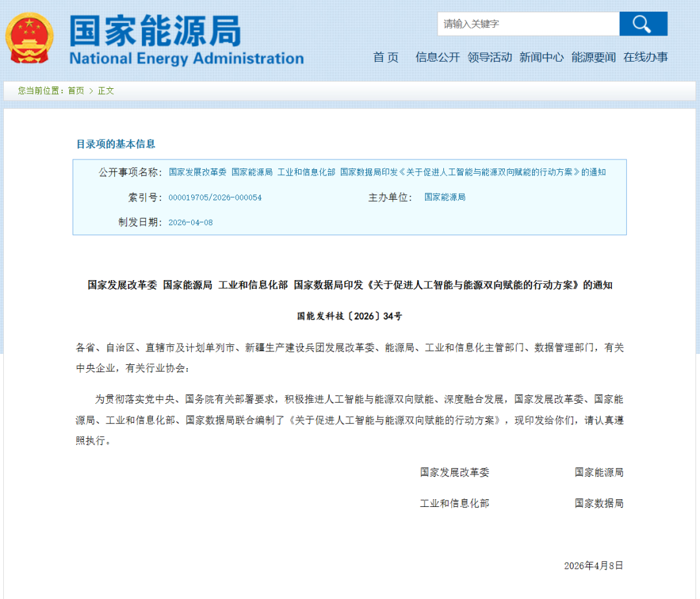Open the 首页 navigation menu item

[386, 57]
